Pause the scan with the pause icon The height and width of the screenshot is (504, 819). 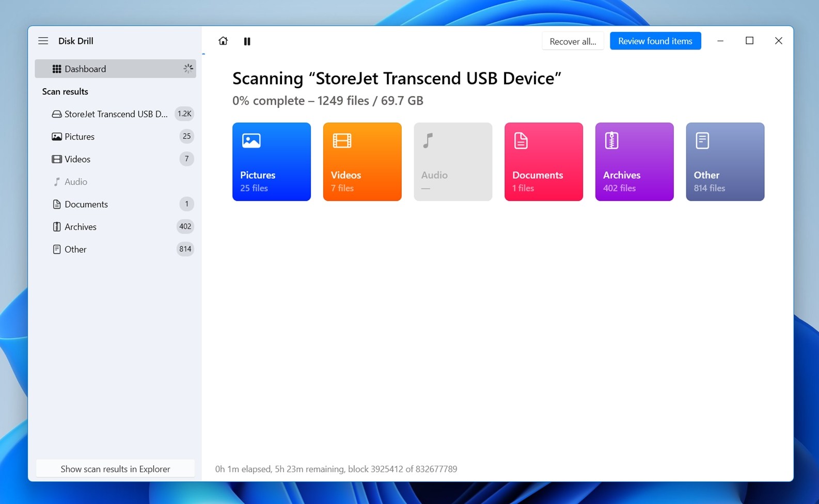coord(247,41)
